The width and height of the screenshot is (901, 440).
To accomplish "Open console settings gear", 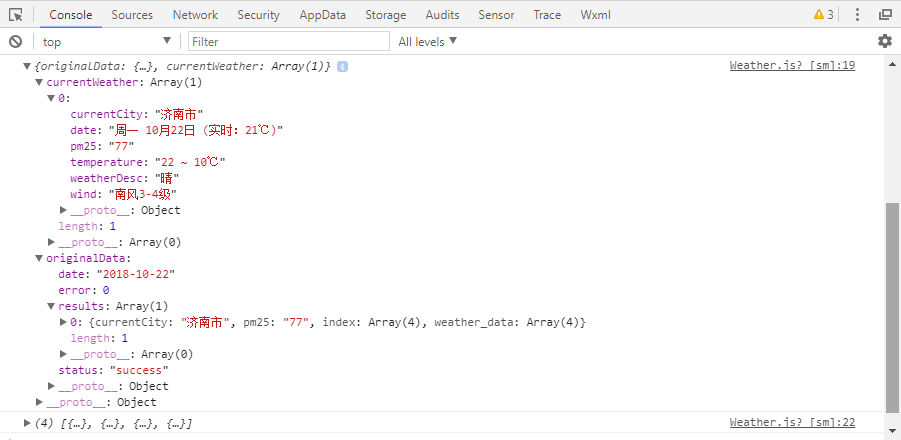I will point(884,41).
